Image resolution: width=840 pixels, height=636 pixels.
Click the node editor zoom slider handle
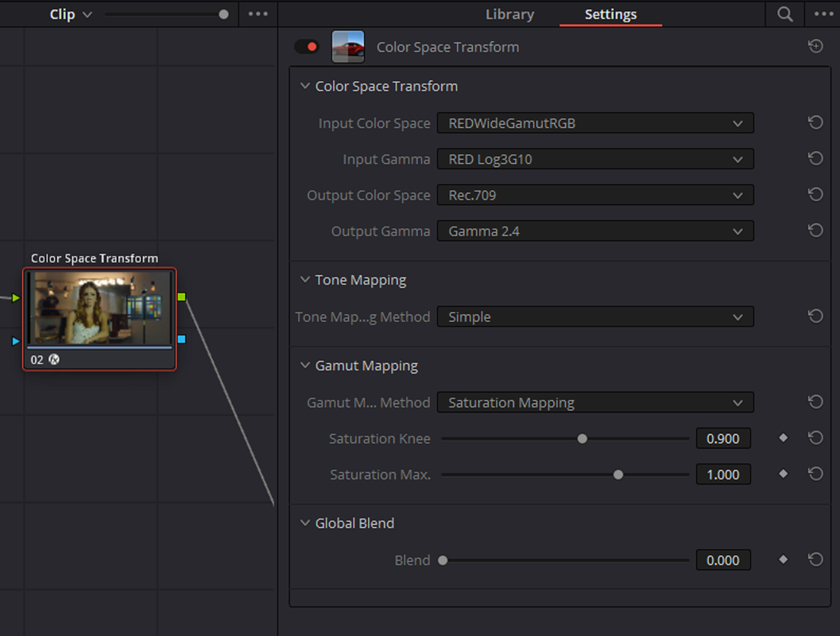224,14
